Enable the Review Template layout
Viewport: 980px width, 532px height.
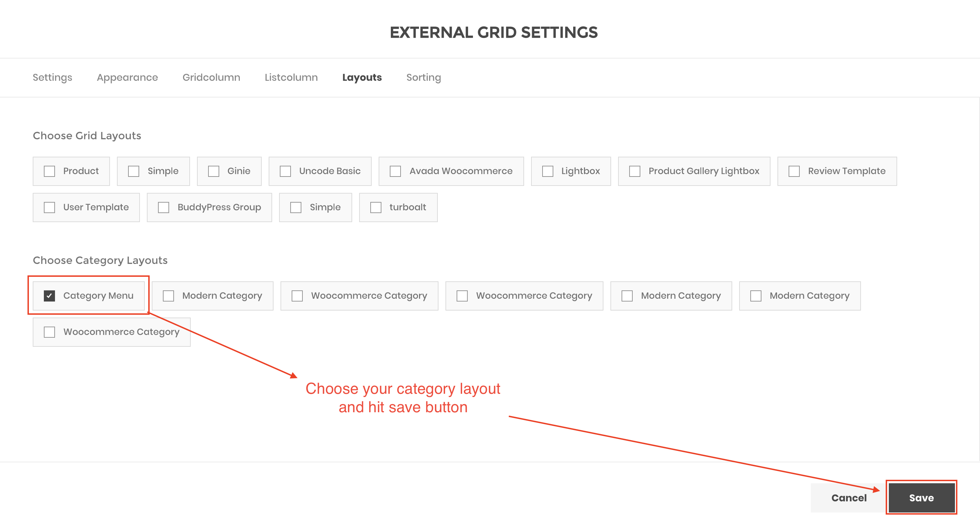point(794,171)
